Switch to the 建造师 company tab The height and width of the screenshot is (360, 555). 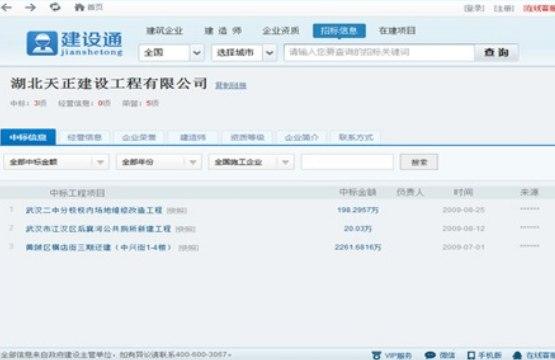(193, 137)
